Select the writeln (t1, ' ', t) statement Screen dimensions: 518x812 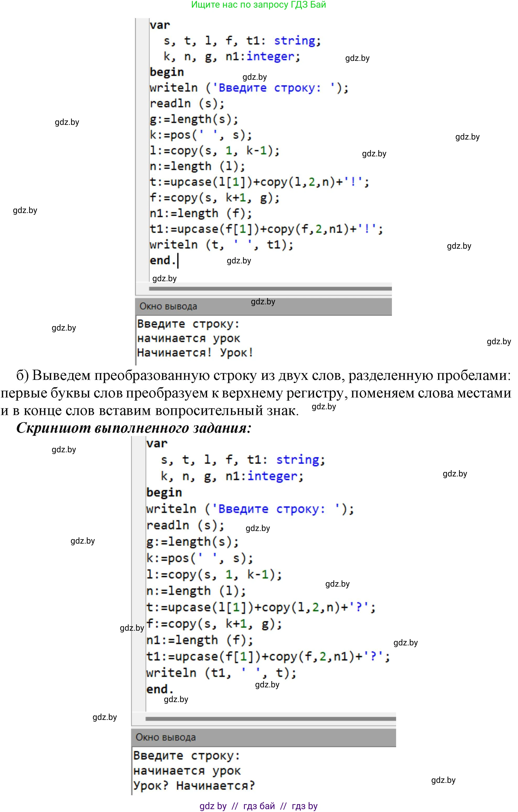(x=221, y=672)
